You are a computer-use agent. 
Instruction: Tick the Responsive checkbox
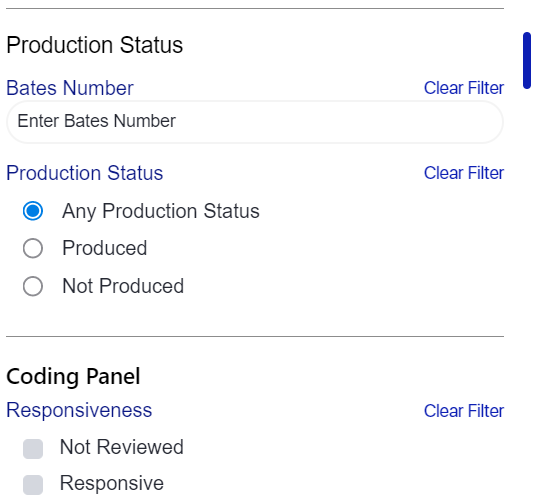tap(33, 485)
